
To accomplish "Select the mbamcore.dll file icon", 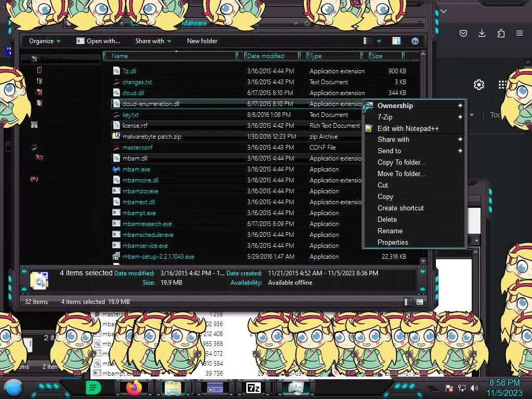I will point(116,180).
